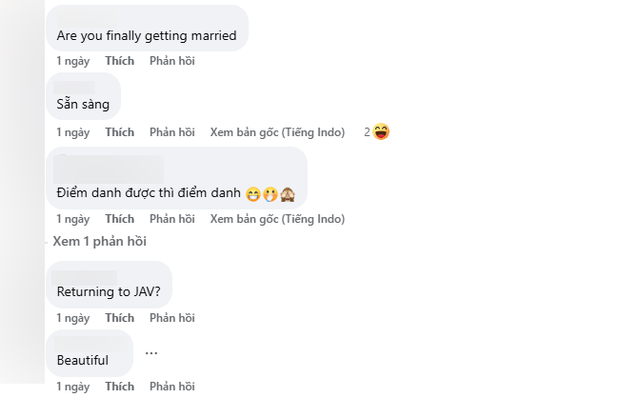Image resolution: width=640 pixels, height=398 pixels.
Task: View original Indonesian text of "Sẵn sàng"
Action: [277, 132]
